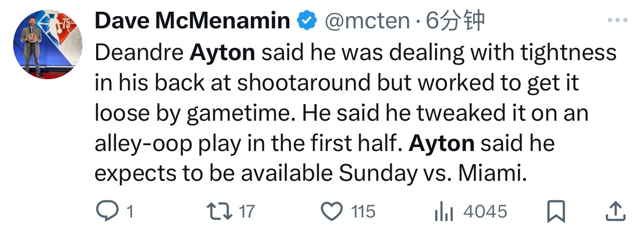
Task: Open the @mcten handle link
Action: pyautogui.click(x=367, y=21)
